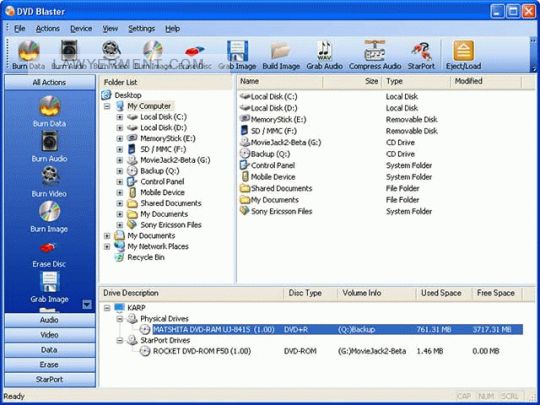Click the All Actions panel header

pyautogui.click(x=50, y=82)
